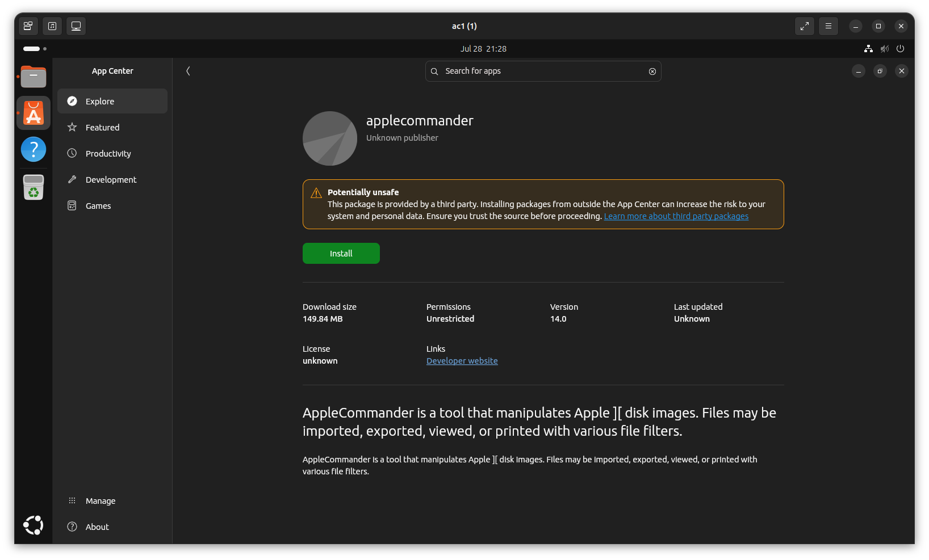Open Manage grid icon in sidebar

click(x=72, y=500)
